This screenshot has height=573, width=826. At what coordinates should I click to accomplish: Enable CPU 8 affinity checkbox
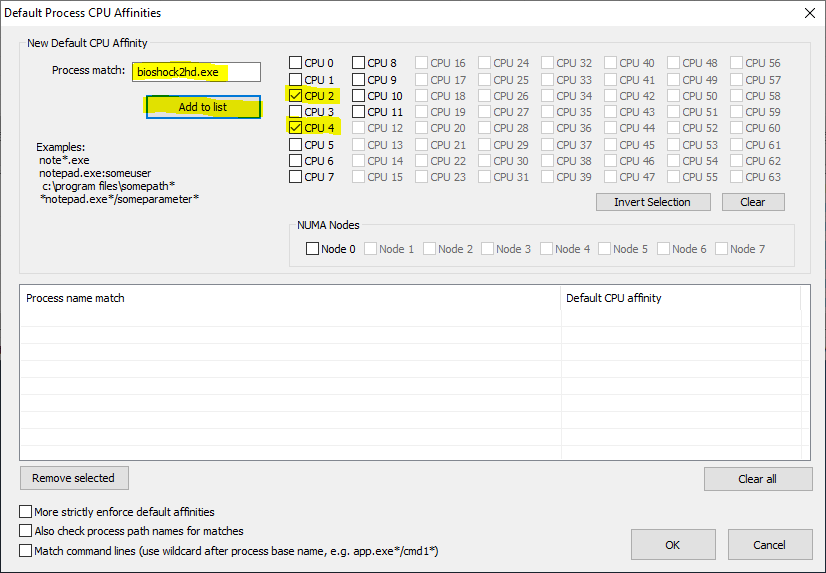point(359,64)
